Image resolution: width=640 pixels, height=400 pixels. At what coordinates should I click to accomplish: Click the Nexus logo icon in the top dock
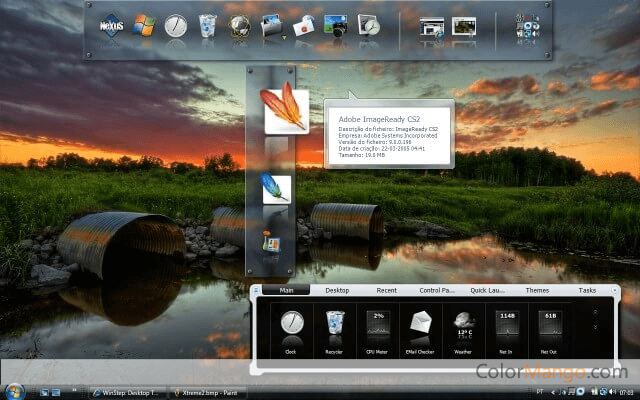(x=111, y=26)
